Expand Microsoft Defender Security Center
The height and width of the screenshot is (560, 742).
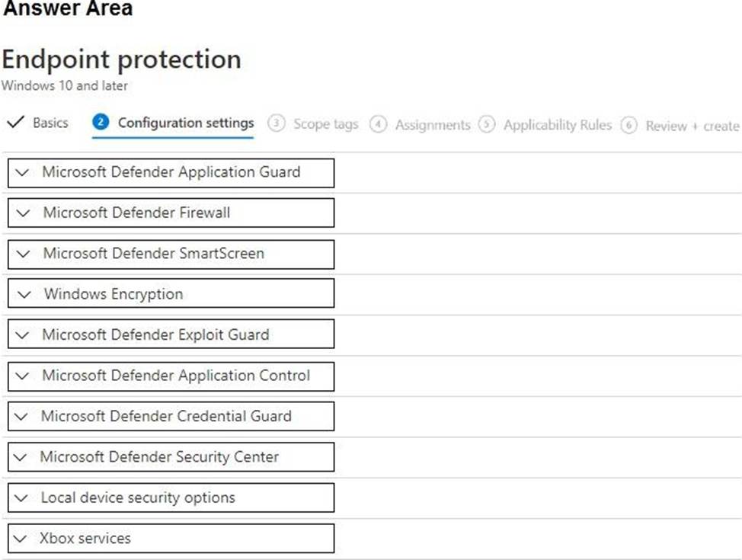click(171, 457)
